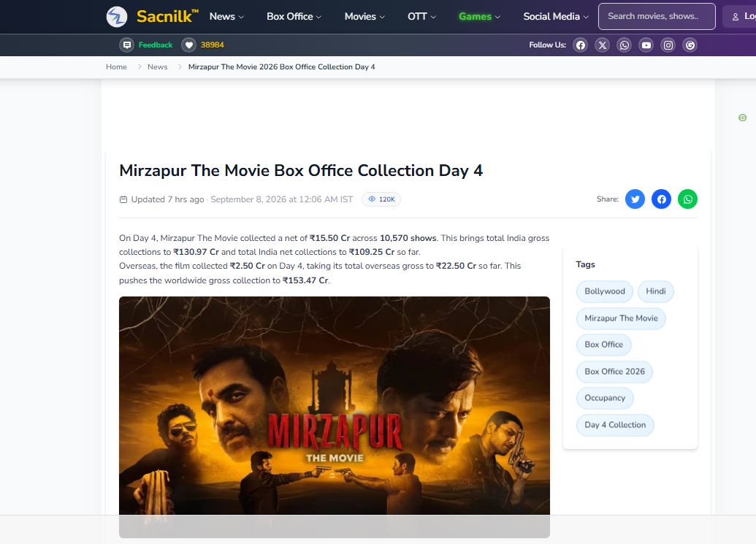Select the Mirzapur The Movie tag
Screen dimensions: 756x544
point(621,318)
